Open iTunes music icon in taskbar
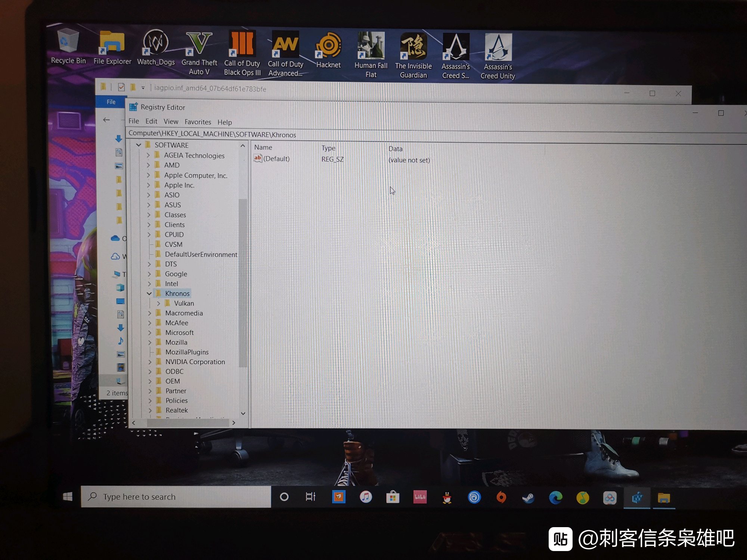Image resolution: width=747 pixels, height=560 pixels. [366, 497]
